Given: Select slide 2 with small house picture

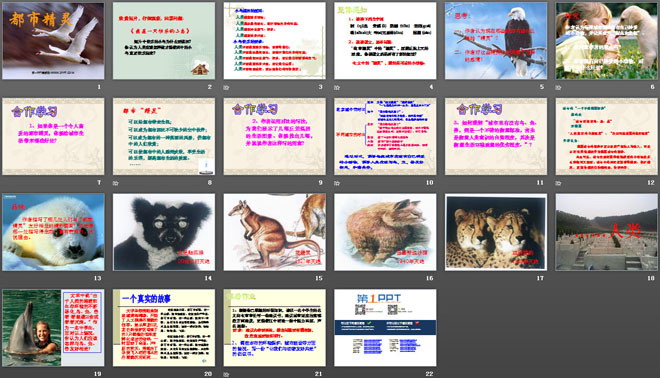Looking at the screenshot, I should 164,41.
